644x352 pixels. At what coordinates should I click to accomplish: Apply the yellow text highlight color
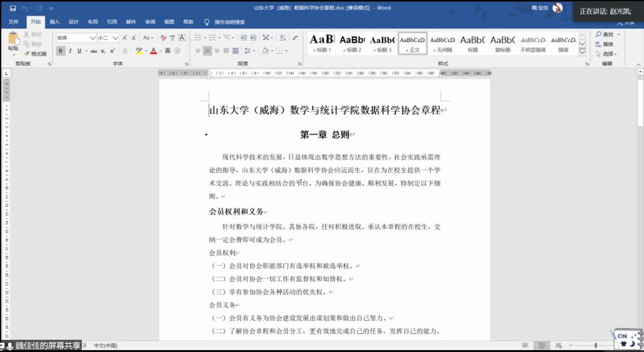[x=139, y=51]
